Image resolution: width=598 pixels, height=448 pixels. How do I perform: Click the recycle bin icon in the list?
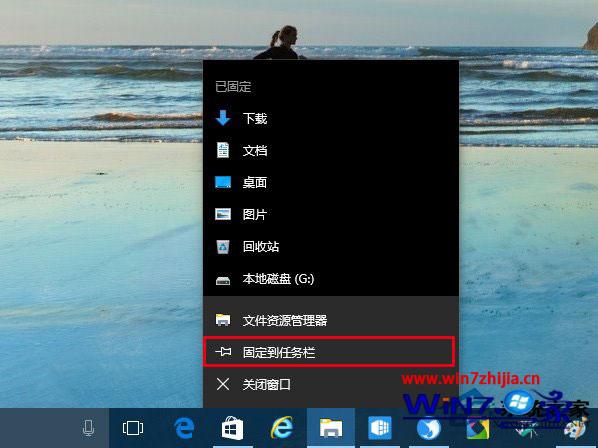223,246
